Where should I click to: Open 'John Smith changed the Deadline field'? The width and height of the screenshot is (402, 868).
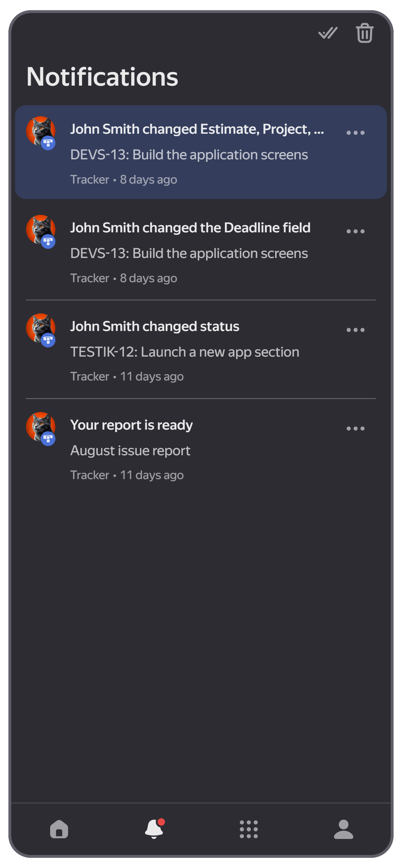[x=201, y=251]
